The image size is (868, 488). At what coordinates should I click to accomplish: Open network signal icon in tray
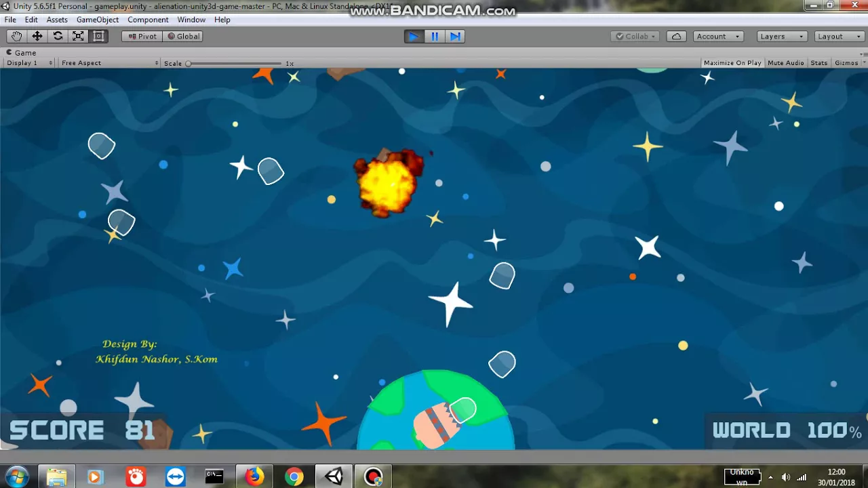click(x=802, y=477)
